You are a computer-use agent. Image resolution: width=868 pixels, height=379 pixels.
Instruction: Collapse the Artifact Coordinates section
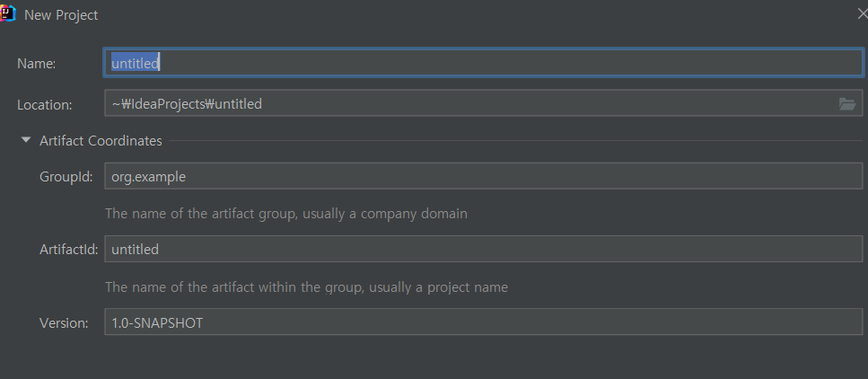click(x=25, y=140)
